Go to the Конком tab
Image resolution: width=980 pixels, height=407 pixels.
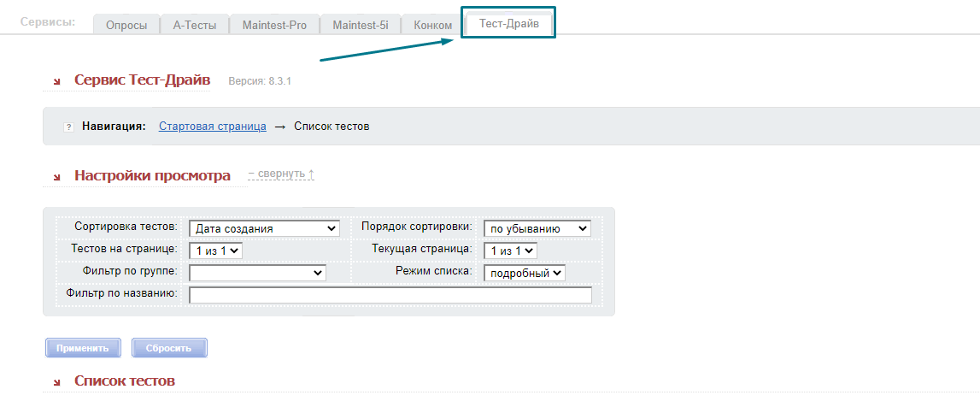(x=432, y=25)
